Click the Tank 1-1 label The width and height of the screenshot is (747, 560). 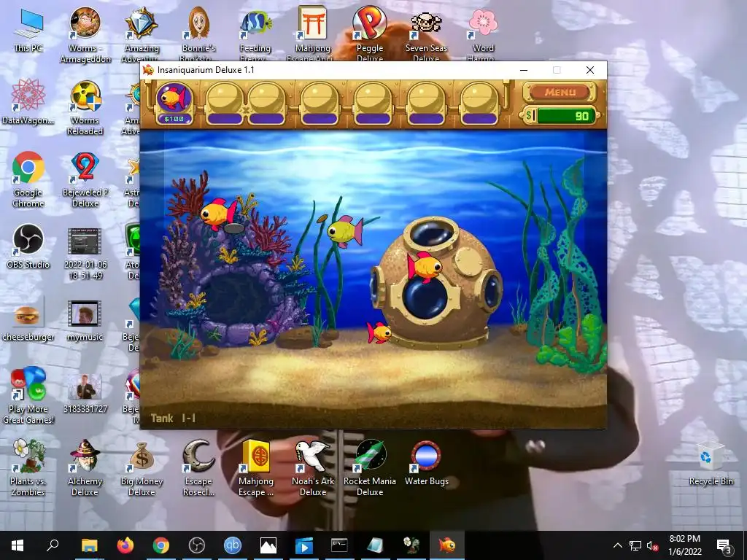tap(174, 418)
